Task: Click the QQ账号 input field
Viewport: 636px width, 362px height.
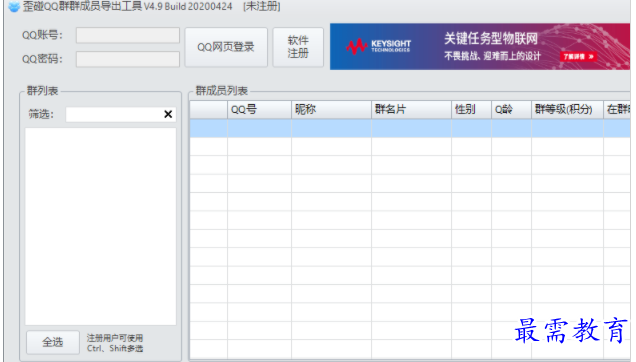Action: point(128,35)
